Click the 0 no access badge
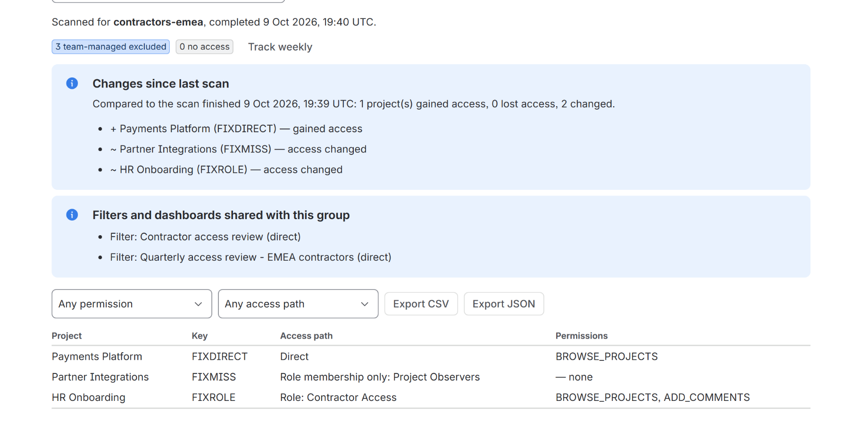This screenshot has height=425, width=868. (x=205, y=47)
